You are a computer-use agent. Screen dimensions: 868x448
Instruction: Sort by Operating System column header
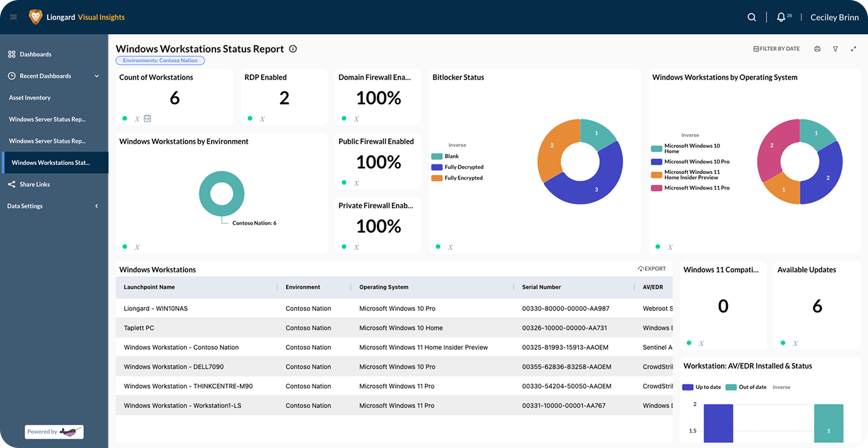coord(383,287)
